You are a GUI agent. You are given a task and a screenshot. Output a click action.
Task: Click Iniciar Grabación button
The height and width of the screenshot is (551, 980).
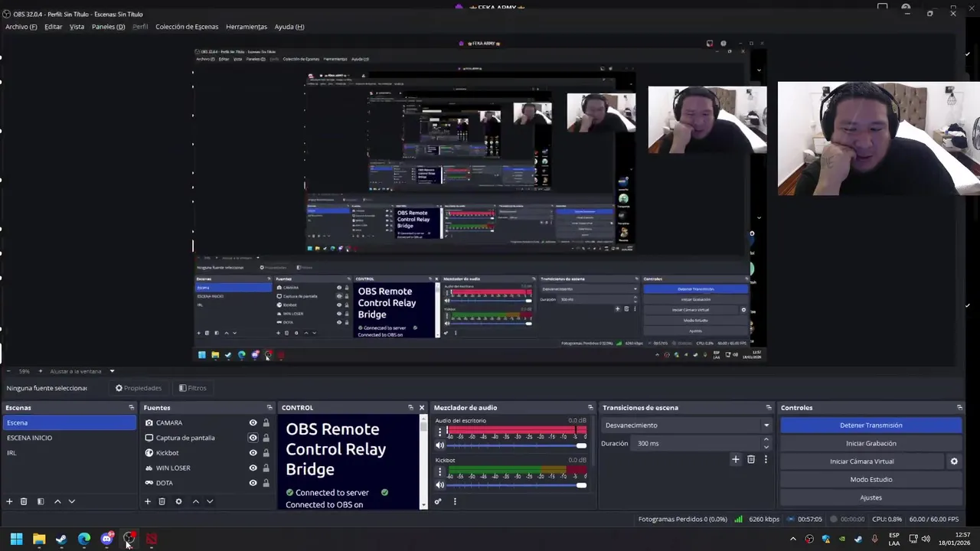(x=871, y=443)
